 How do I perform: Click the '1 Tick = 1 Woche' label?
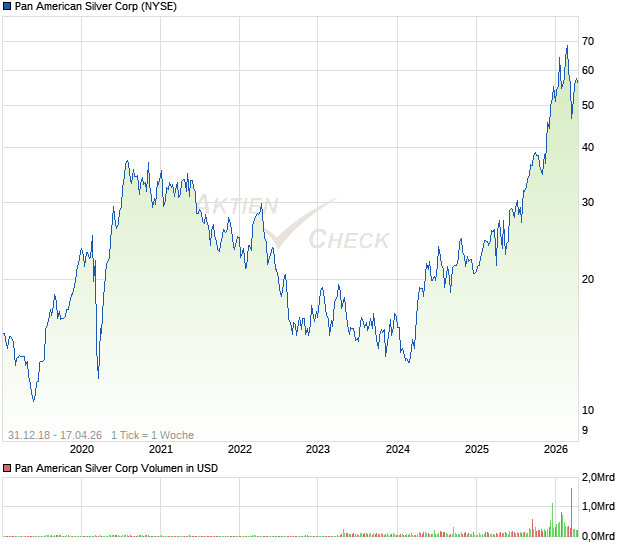(x=152, y=435)
